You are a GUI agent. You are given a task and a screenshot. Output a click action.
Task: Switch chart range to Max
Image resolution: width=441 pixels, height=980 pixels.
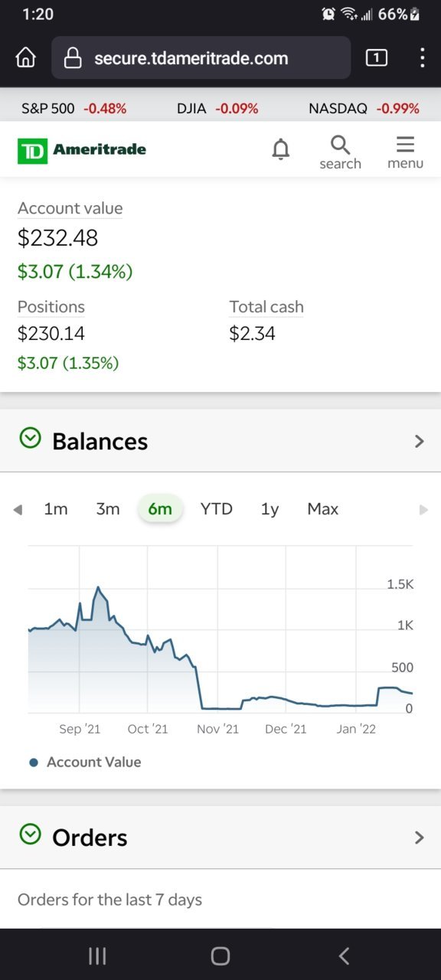click(x=322, y=509)
